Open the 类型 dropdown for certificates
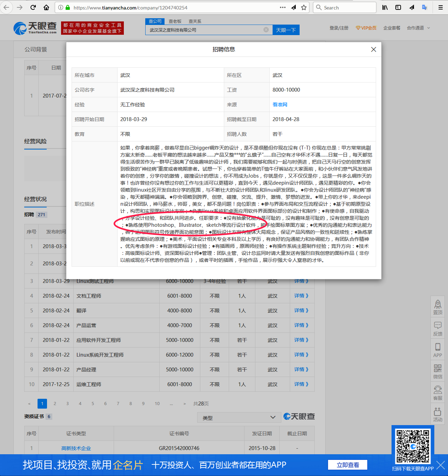 pyautogui.click(x=239, y=417)
